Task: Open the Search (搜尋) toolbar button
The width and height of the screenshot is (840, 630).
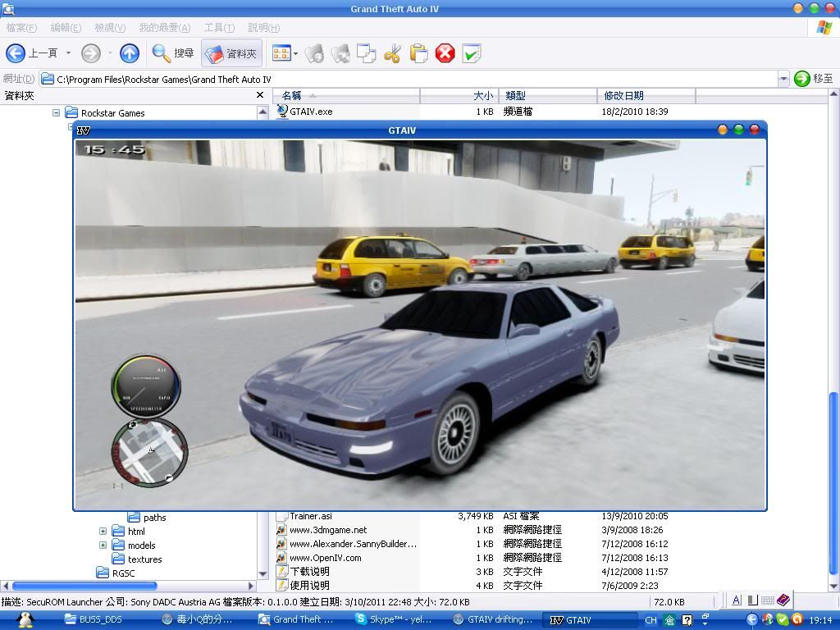Action: tap(173, 53)
